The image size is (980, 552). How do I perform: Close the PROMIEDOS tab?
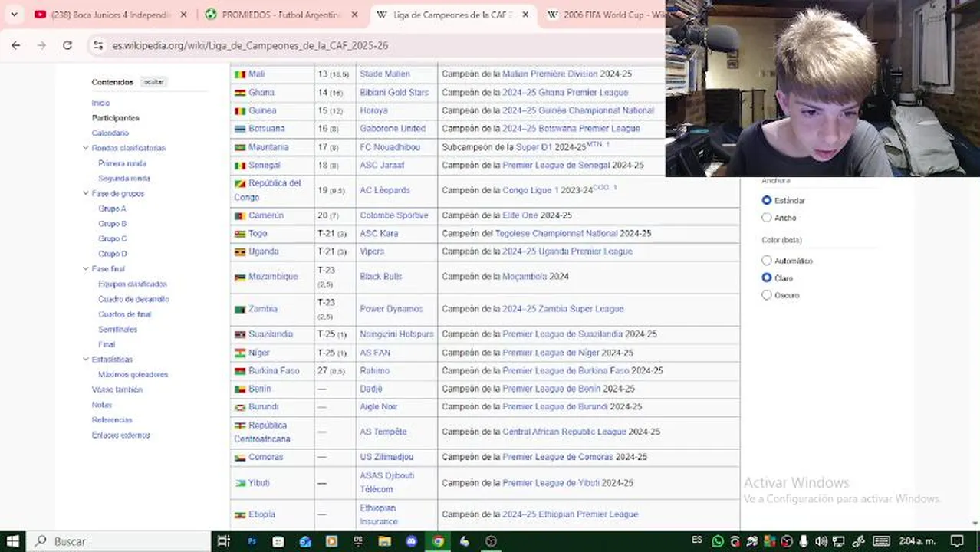point(354,15)
